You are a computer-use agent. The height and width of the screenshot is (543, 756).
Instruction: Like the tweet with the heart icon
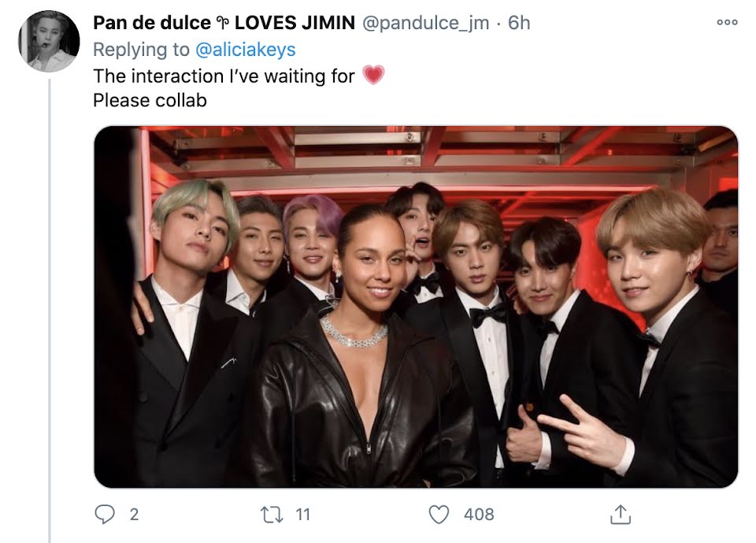(439, 515)
